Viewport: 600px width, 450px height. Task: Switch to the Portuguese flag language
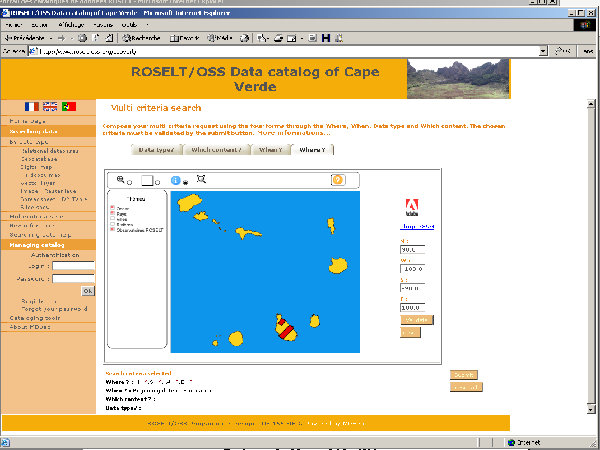[69, 106]
